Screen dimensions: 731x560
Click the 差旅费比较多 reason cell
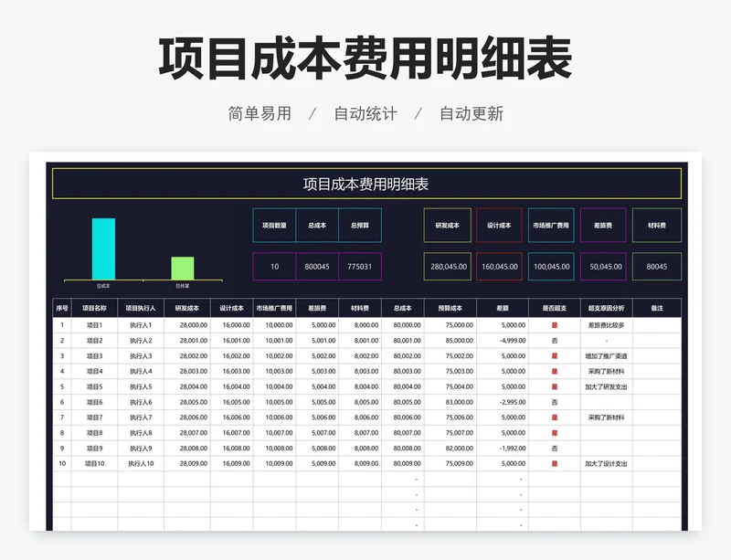(x=607, y=325)
